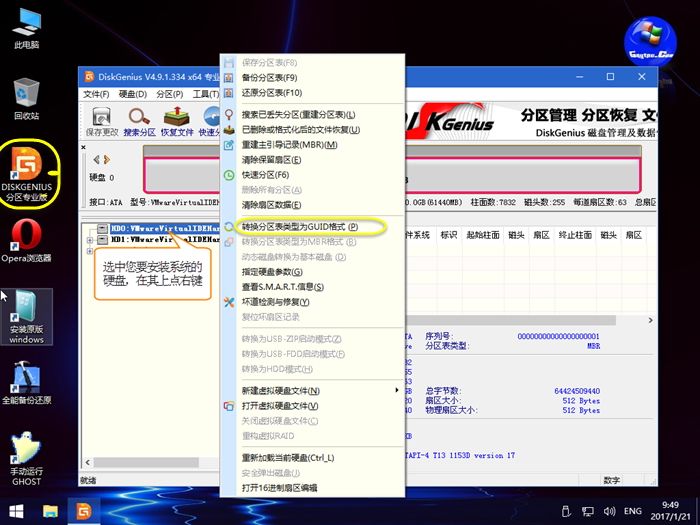The width and height of the screenshot is (700, 525).
Task: Choose 查看S.M.A.R.T.信息(S) entry
Action: pyautogui.click(x=312, y=287)
